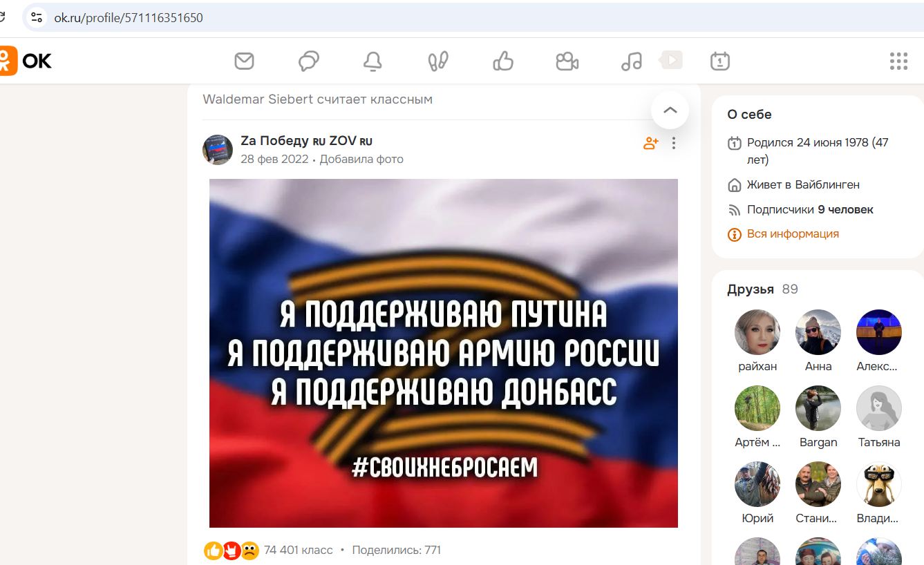
Task: Open the Events thumbs-up icon
Action: tap(503, 61)
